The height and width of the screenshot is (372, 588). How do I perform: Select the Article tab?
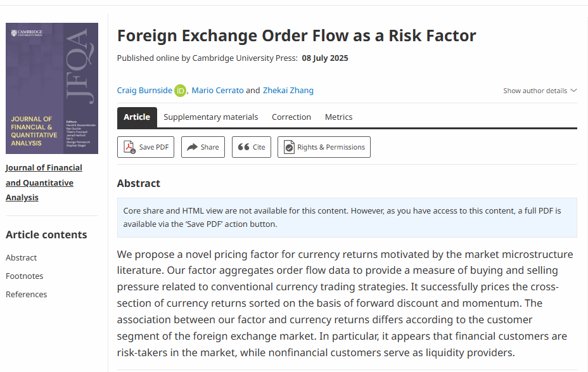(x=137, y=117)
